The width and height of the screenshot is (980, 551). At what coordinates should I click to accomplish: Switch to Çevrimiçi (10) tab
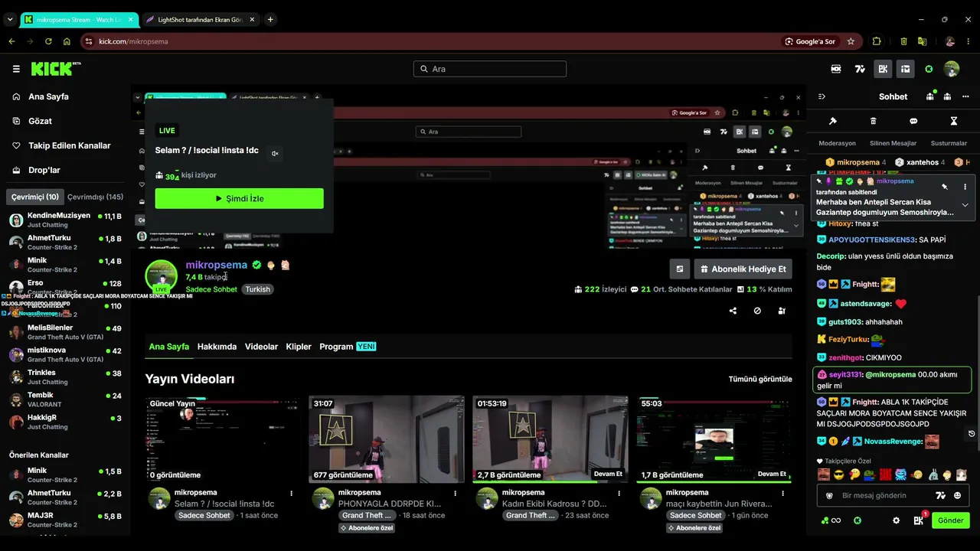click(x=34, y=197)
